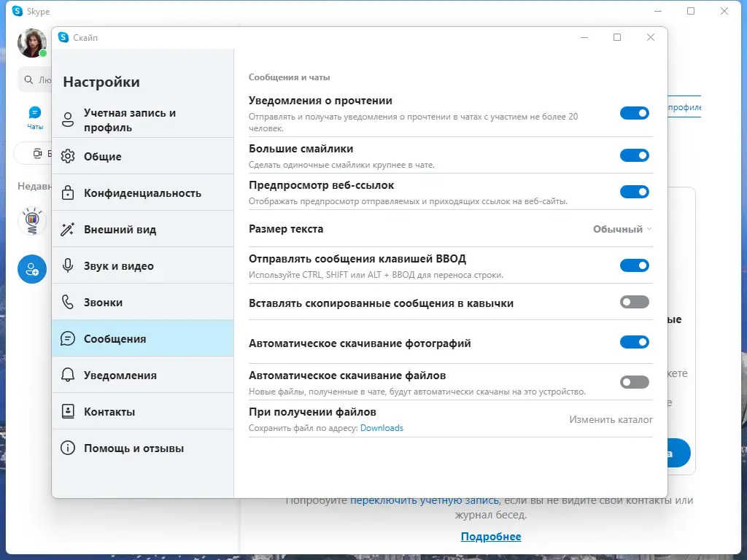Viewport: 747px width, 560px height.
Task: Open the Размер текста Обычный dropdown
Action: (x=622, y=229)
